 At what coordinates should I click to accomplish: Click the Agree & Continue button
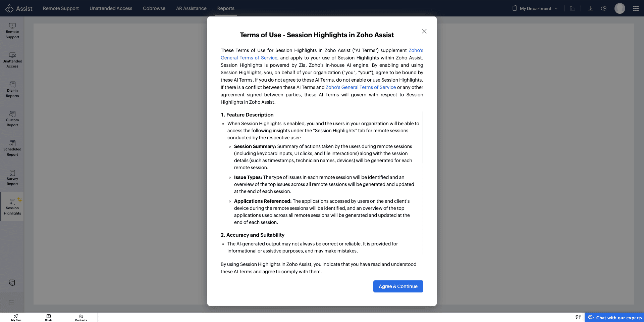398,286
